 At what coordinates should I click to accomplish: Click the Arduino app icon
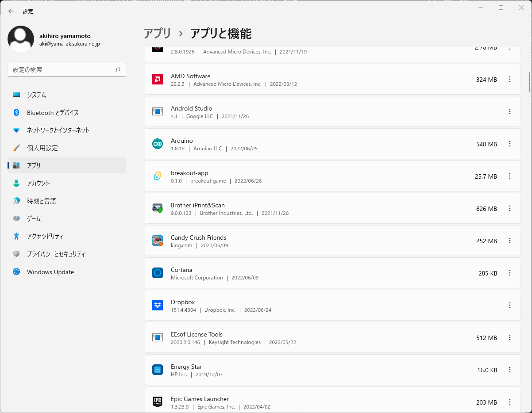click(157, 144)
